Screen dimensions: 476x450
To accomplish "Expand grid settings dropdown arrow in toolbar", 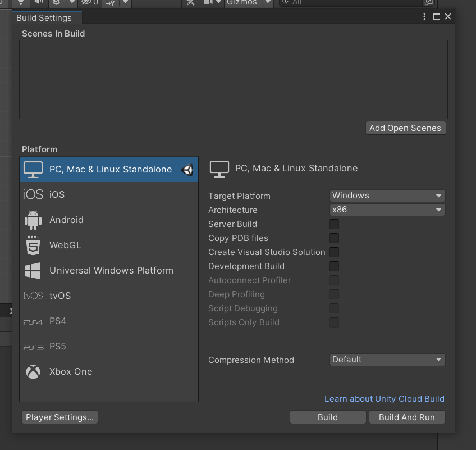I will 125,2.
